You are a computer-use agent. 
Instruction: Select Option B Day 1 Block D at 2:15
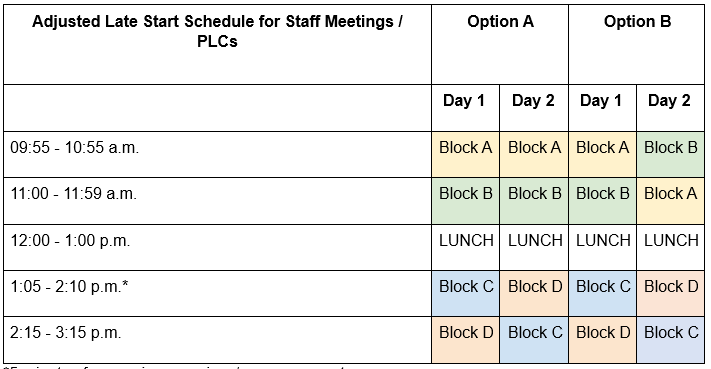click(602, 340)
